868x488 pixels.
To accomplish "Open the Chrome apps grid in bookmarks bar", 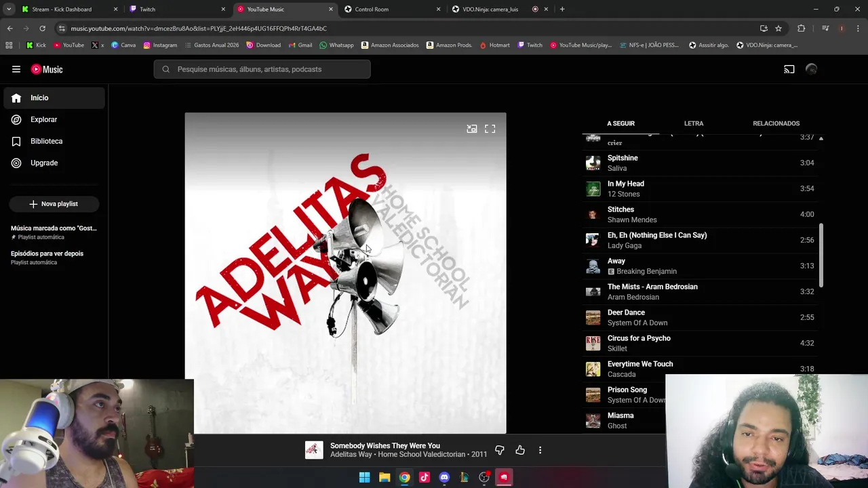I will (9, 45).
